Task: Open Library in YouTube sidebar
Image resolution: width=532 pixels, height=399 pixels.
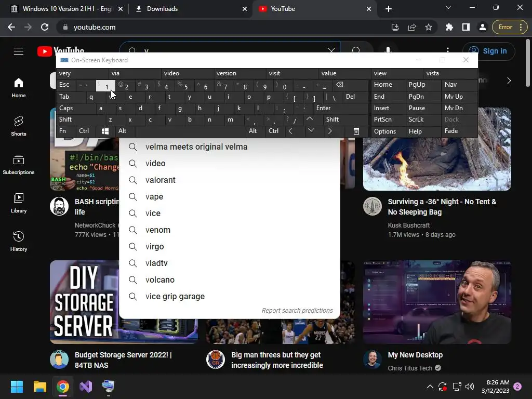Action: pyautogui.click(x=19, y=203)
